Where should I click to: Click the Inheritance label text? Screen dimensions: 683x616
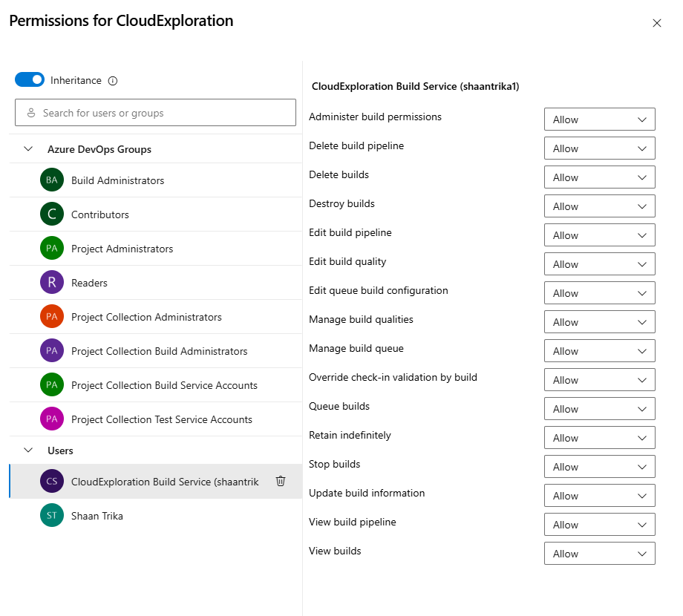tap(76, 81)
